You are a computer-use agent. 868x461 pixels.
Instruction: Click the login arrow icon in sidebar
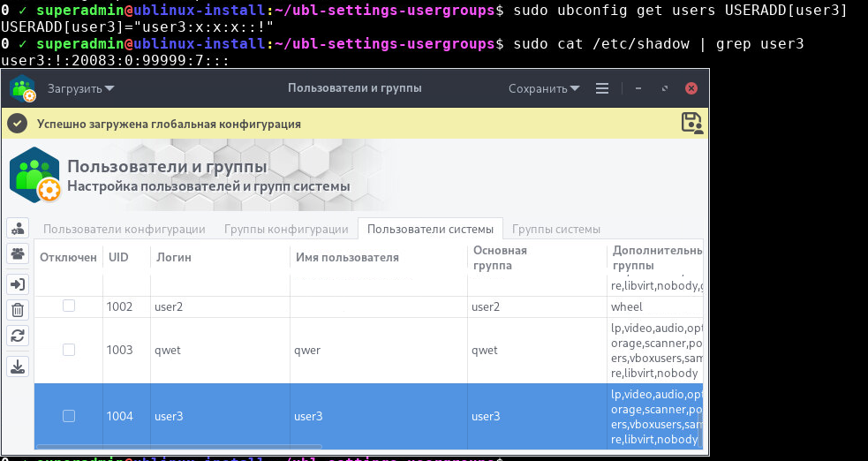point(18,283)
